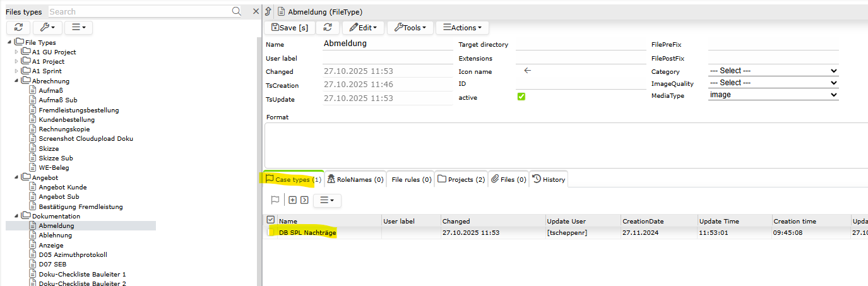
Task: Collapse the Dokumentation folder
Action: tap(17, 216)
